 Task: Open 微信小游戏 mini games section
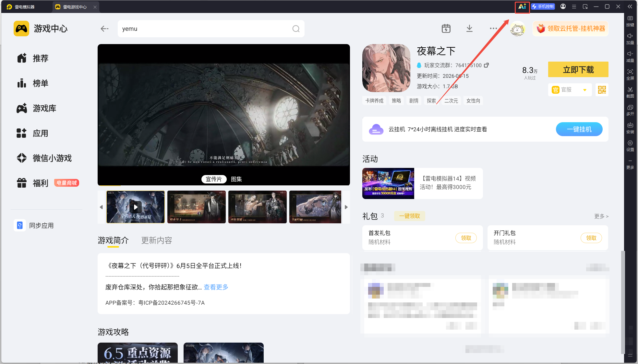pyautogui.click(x=44, y=158)
